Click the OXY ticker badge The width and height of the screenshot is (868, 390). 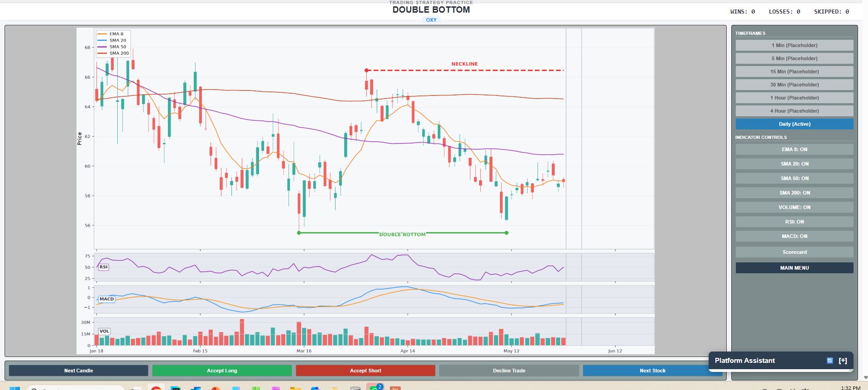[x=431, y=20]
